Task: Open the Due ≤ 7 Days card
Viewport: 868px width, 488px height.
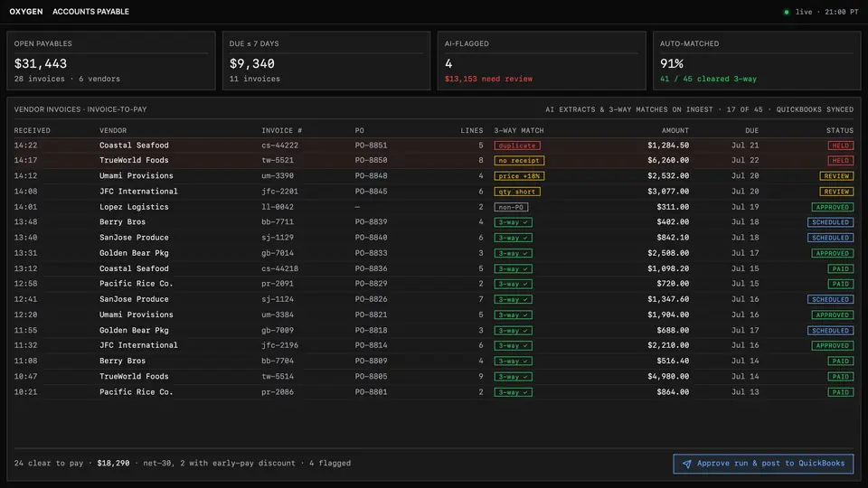Action: (x=326, y=61)
